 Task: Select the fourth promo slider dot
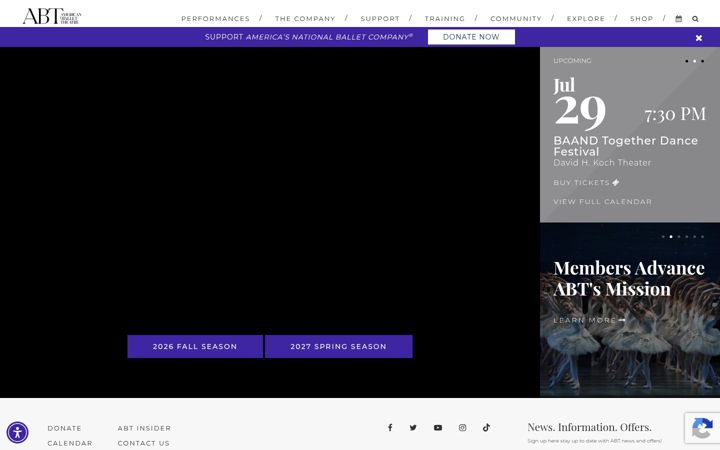(x=686, y=237)
